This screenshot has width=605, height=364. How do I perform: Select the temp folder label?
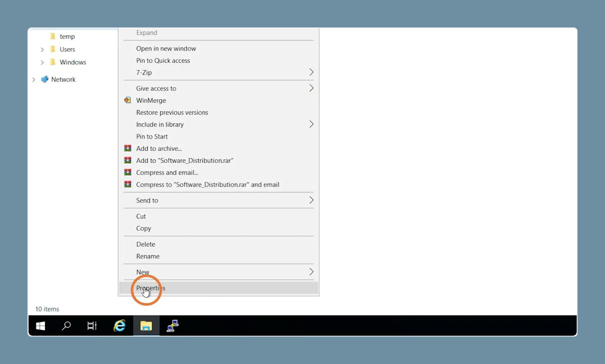(67, 37)
